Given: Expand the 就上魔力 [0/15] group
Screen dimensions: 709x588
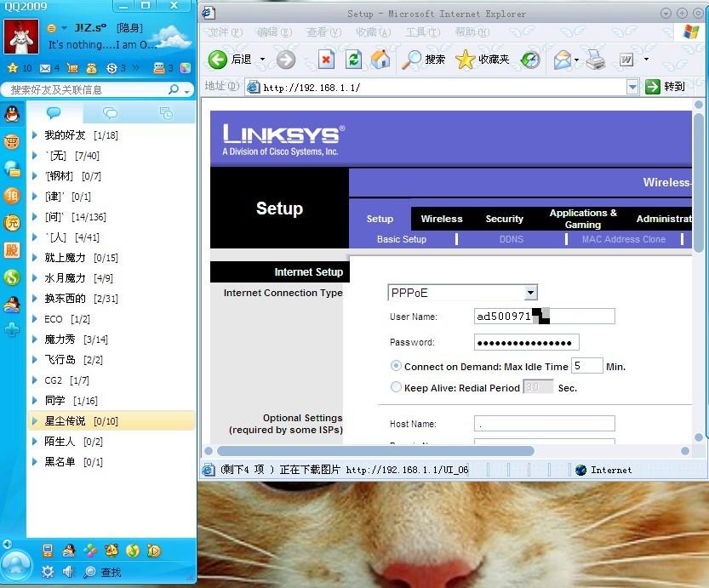Looking at the screenshot, I should coord(34,257).
